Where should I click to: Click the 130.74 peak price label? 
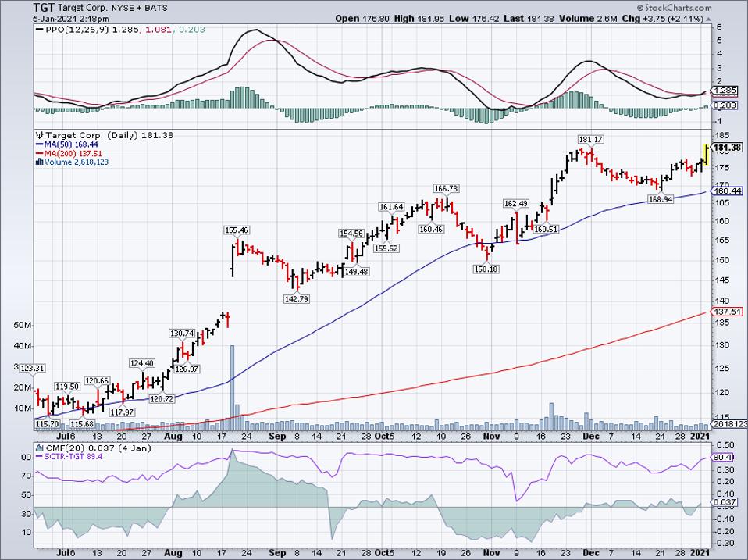click(x=182, y=333)
